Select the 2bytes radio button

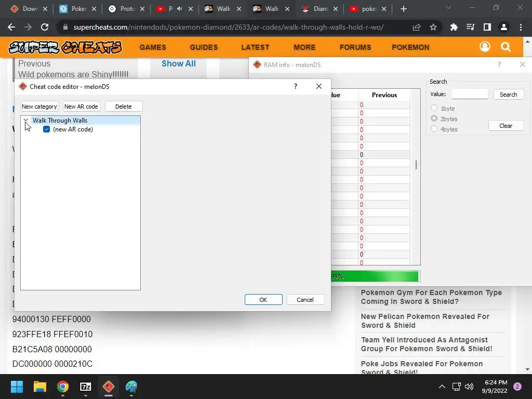[x=434, y=118]
